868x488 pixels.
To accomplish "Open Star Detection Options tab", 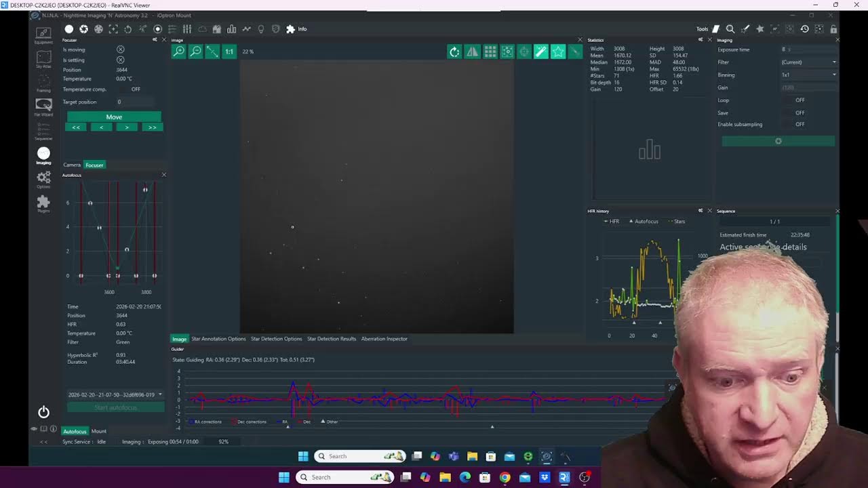I will coord(276,339).
